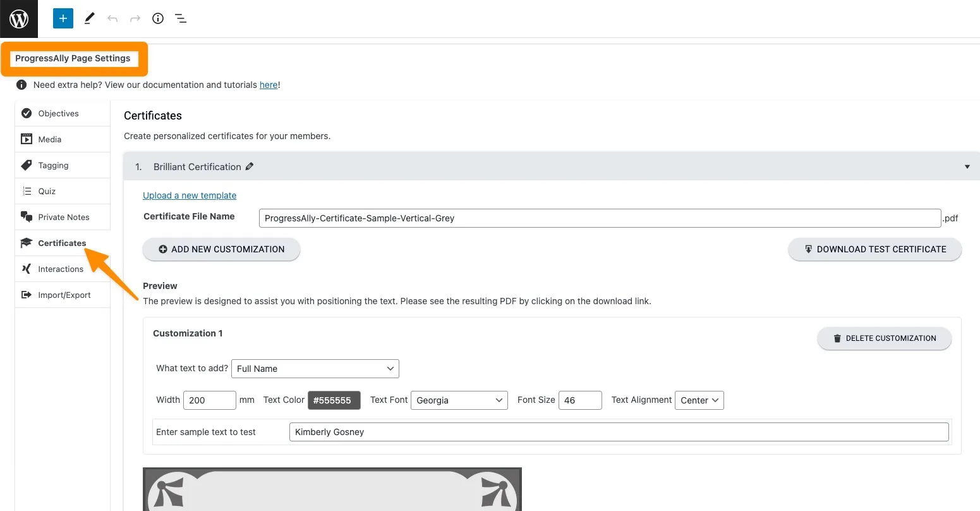This screenshot has height=511, width=980.
Task: Open the 'What text to add?' dropdown
Action: coord(315,369)
